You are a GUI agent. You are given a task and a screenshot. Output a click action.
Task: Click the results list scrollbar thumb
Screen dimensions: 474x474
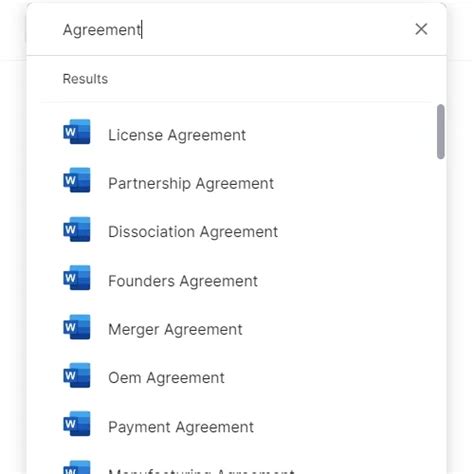(x=441, y=132)
